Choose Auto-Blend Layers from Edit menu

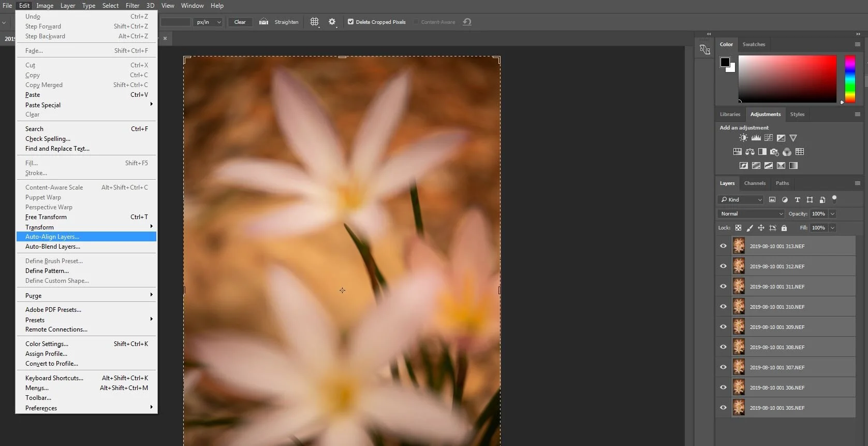86,247
